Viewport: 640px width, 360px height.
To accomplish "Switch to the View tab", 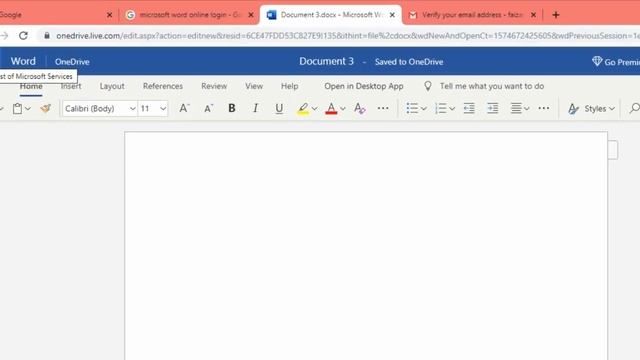I will click(254, 86).
